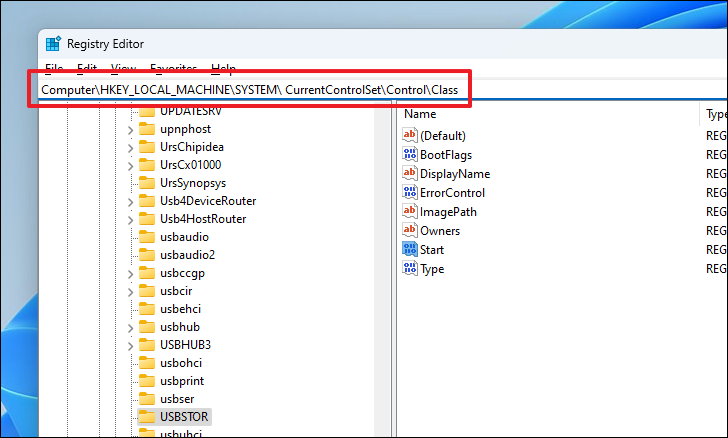Click the DisplayName string value icon
This screenshot has width=728, height=438.
tap(410, 173)
